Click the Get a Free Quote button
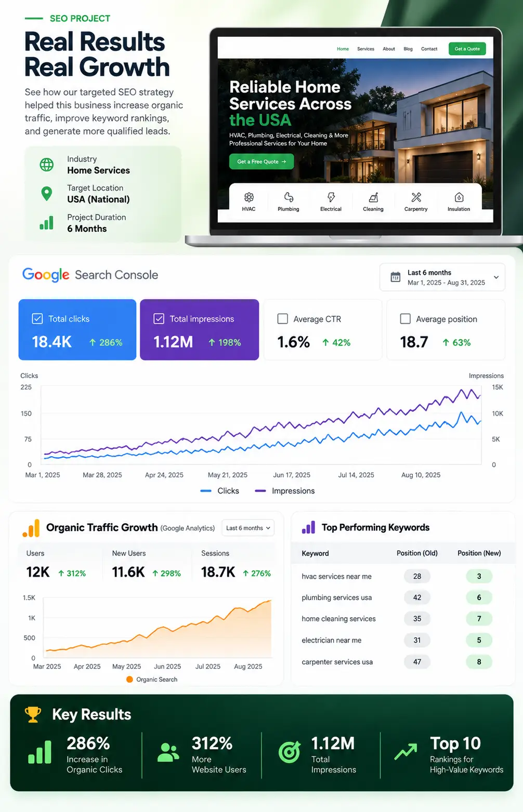 261,162
